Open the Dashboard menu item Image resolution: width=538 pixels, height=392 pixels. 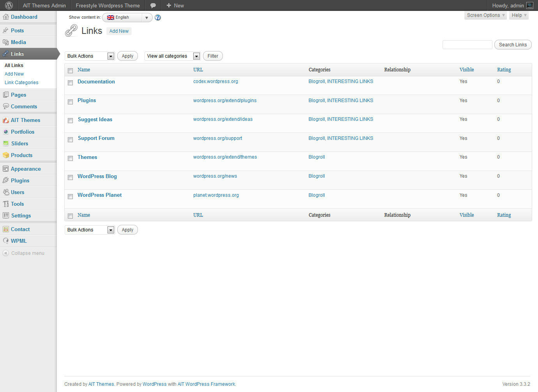pyautogui.click(x=24, y=17)
